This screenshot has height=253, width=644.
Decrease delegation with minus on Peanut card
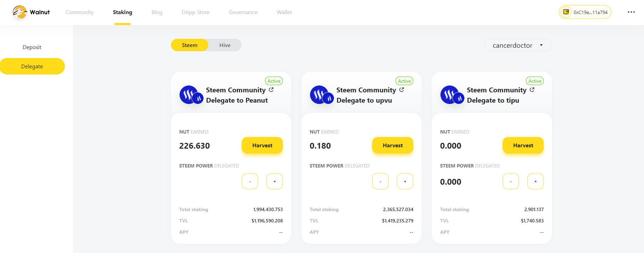pos(250,181)
